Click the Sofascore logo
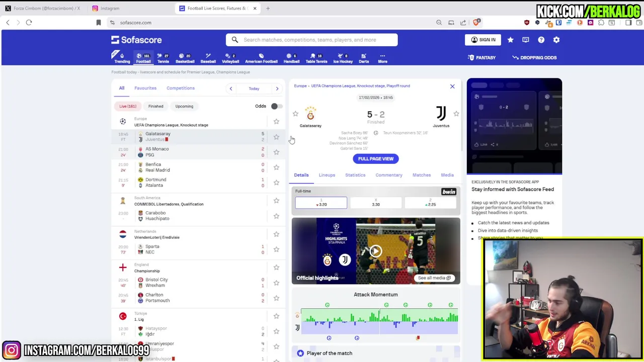The image size is (644, 362). tap(136, 40)
